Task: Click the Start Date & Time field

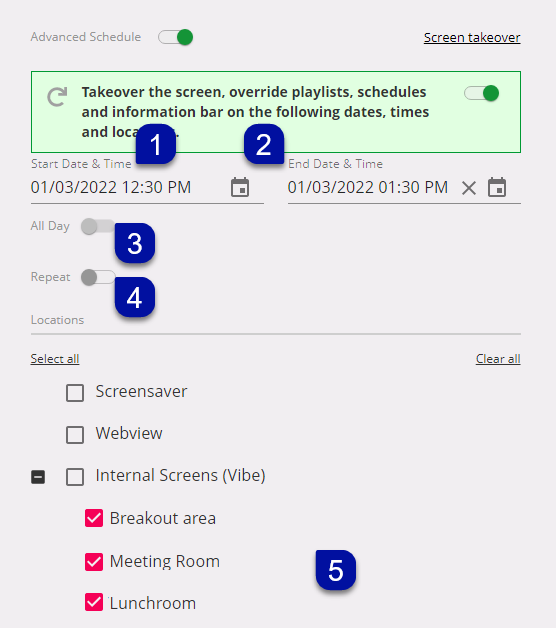Action: 147,187
